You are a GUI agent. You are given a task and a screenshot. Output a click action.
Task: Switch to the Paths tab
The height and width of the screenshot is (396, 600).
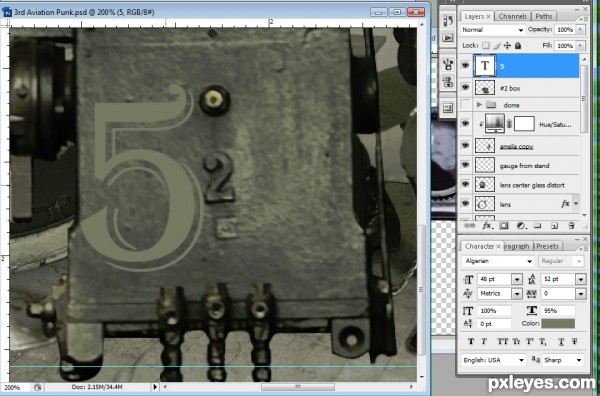click(544, 16)
